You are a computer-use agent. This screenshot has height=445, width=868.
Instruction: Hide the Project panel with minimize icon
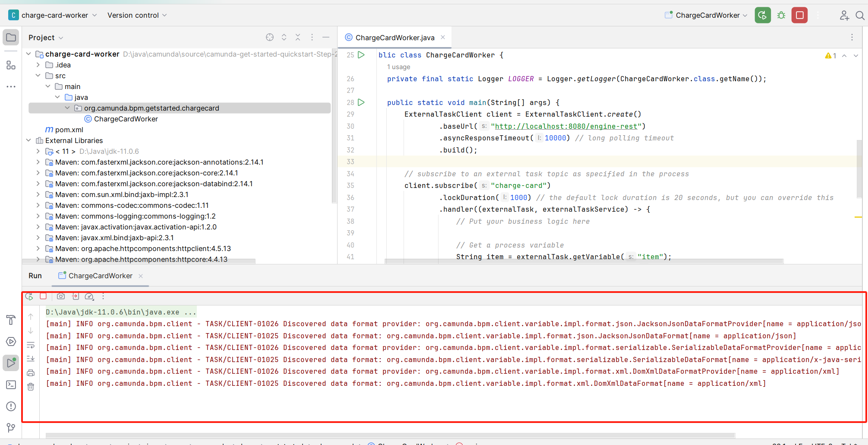click(326, 37)
